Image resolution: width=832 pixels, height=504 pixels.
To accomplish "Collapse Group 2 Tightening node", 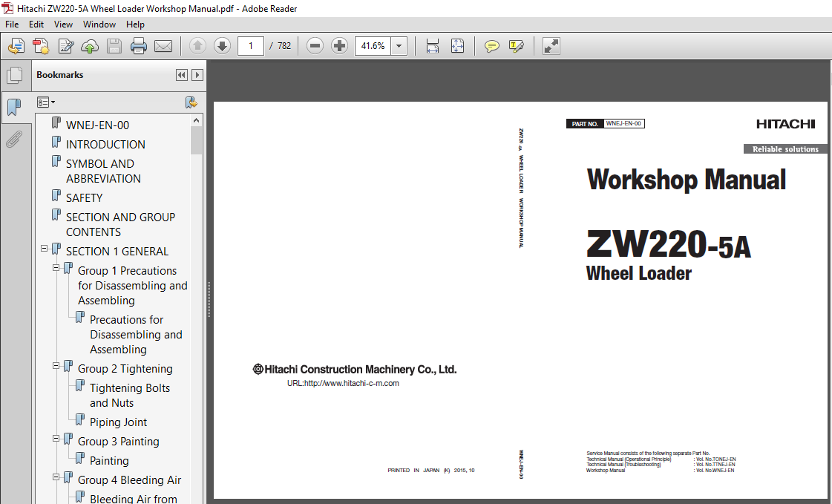I will (56, 365).
